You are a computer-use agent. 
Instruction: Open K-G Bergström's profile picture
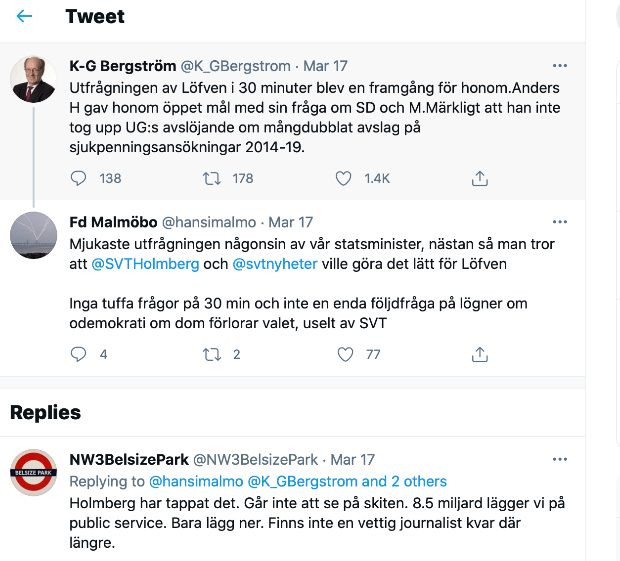click(33, 79)
